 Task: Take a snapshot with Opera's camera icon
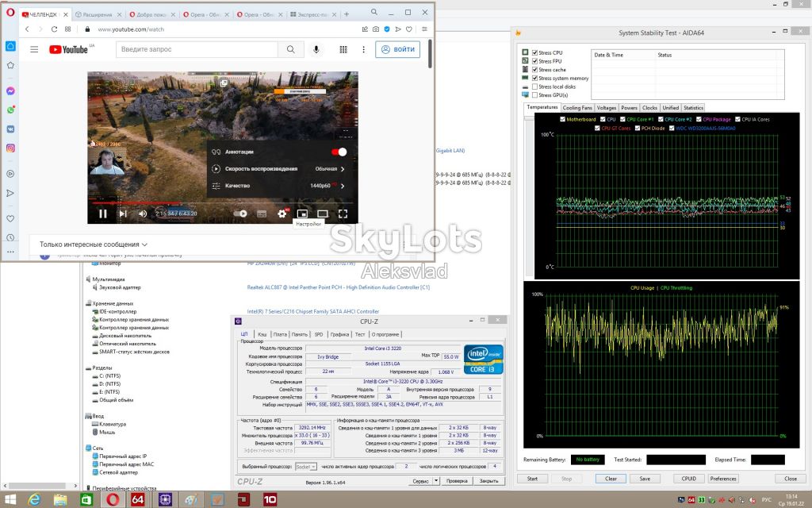(376, 29)
